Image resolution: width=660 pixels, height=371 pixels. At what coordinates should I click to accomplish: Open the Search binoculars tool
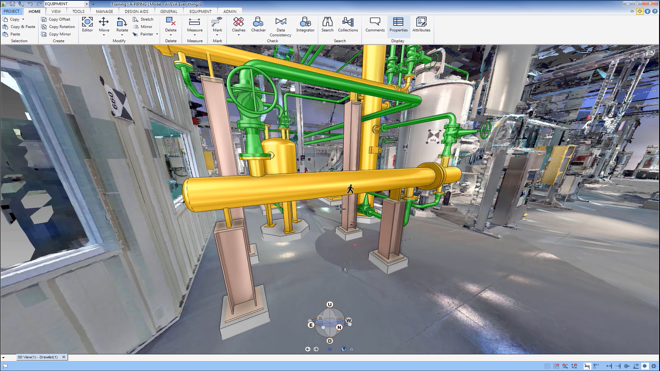tap(327, 24)
